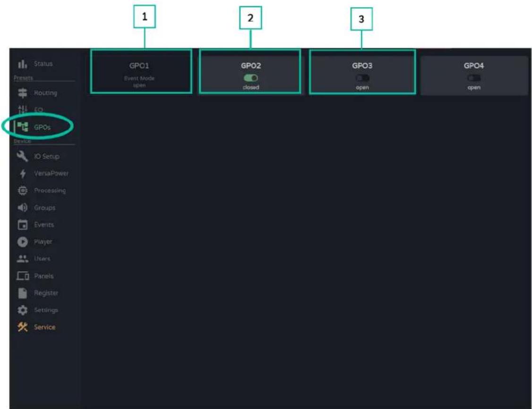Click the Service tools icon
The image size is (532, 409).
(x=22, y=327)
